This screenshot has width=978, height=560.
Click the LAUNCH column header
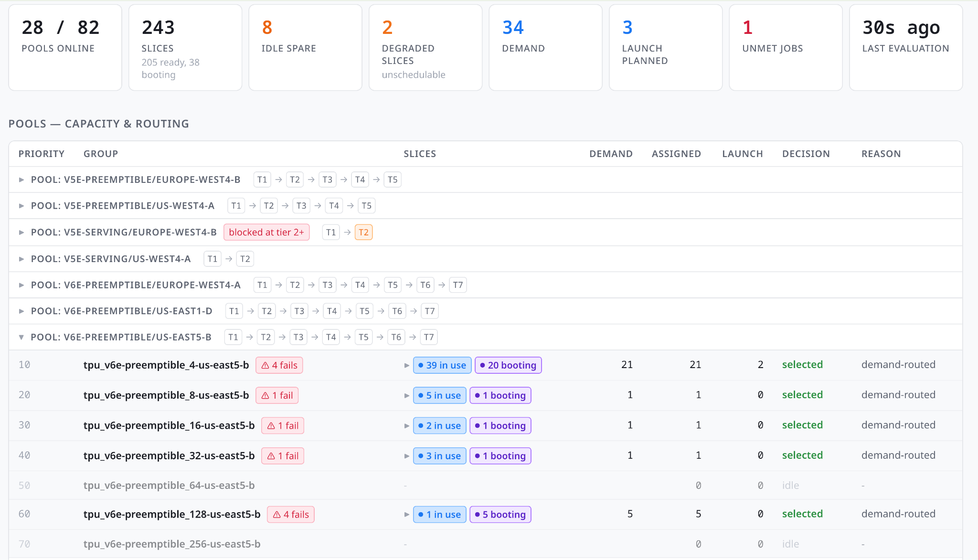743,154
